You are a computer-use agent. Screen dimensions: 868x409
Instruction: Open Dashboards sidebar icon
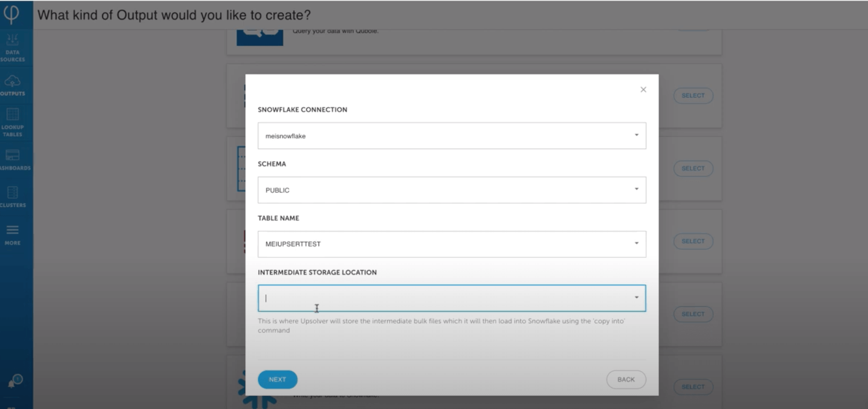tap(12, 159)
